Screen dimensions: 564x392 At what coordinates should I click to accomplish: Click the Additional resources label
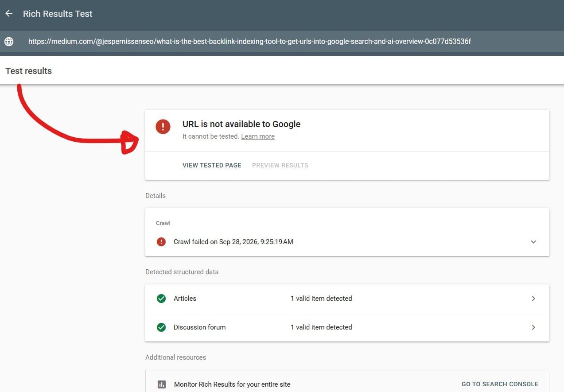[x=175, y=357]
